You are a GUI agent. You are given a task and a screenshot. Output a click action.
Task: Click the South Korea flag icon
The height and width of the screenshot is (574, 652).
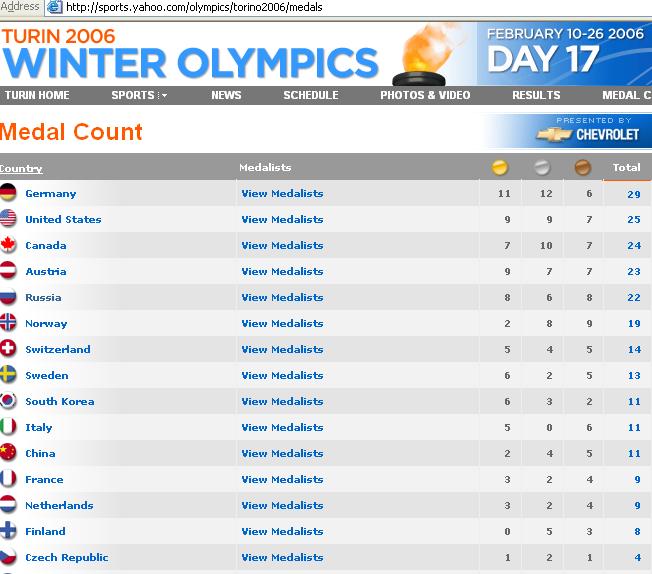tap(8, 401)
